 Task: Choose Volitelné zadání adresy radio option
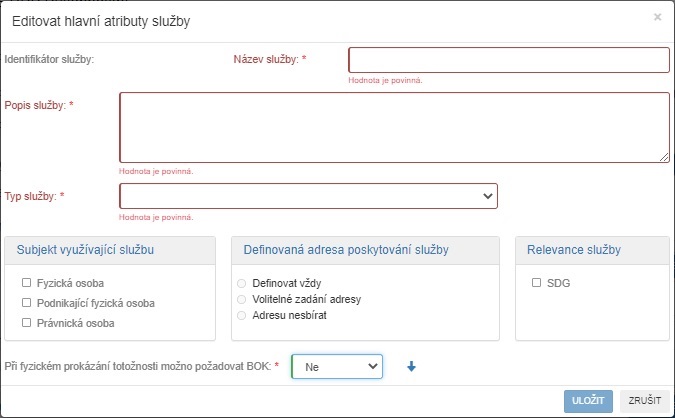click(241, 299)
